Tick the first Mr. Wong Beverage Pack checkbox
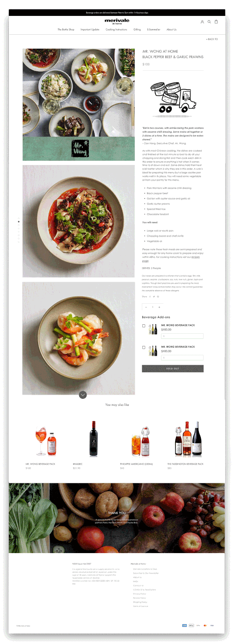 pos(144,326)
